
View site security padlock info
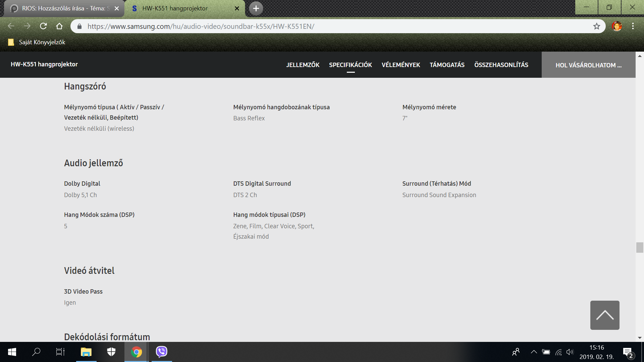click(79, 26)
